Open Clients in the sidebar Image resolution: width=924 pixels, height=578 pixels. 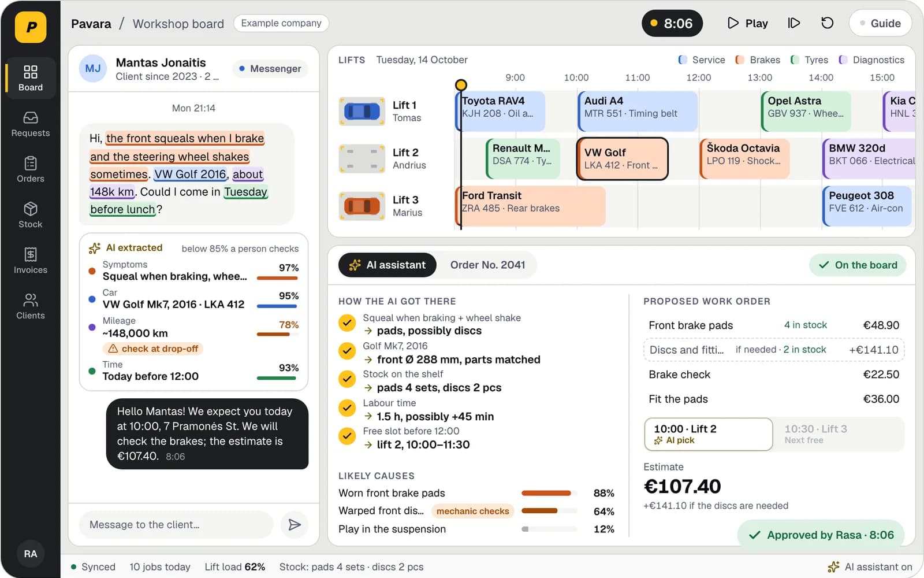coord(31,306)
